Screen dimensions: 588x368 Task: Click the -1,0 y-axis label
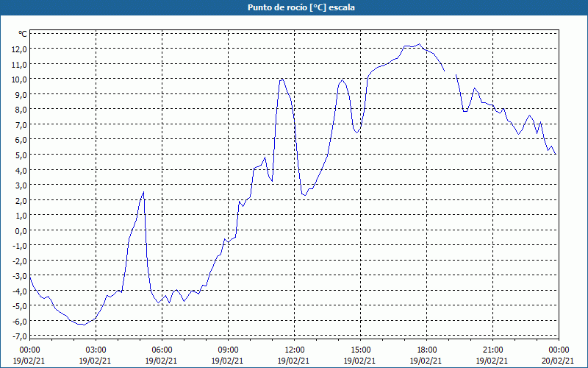[21, 246]
